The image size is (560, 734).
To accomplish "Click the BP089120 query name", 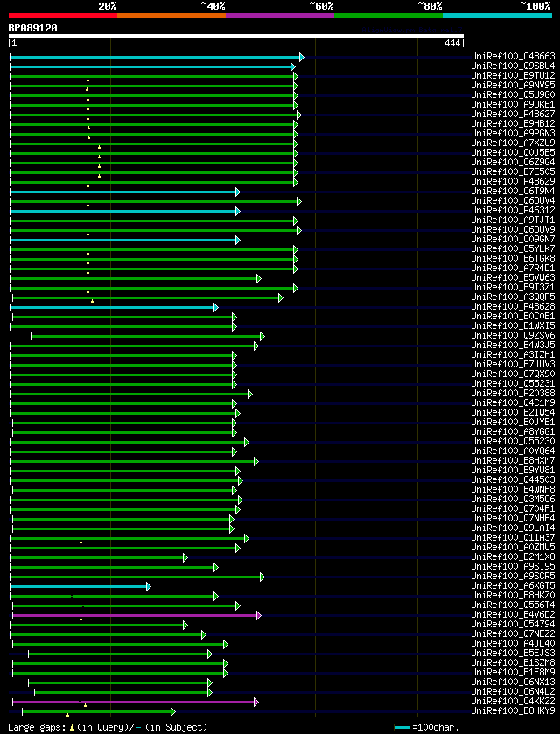I will [x=32, y=28].
